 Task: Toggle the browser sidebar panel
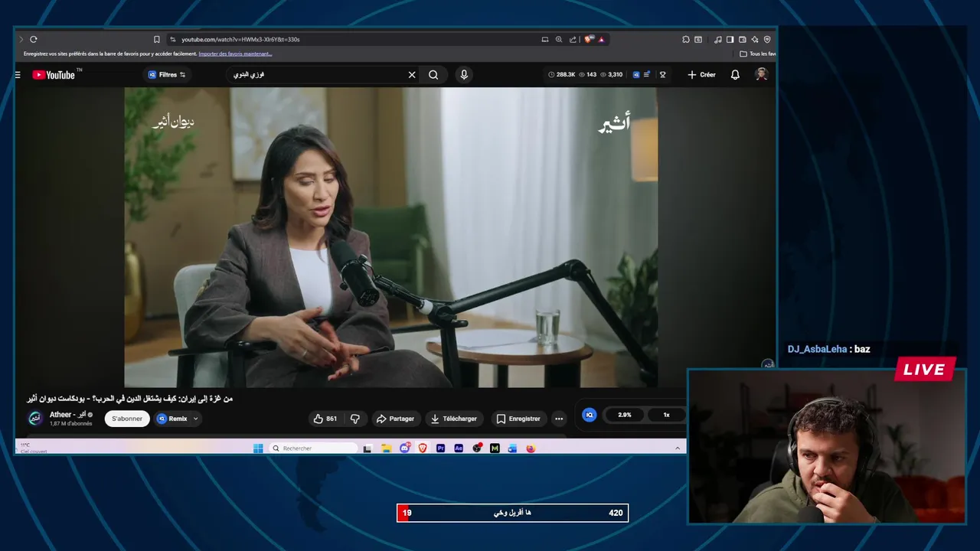tap(730, 39)
